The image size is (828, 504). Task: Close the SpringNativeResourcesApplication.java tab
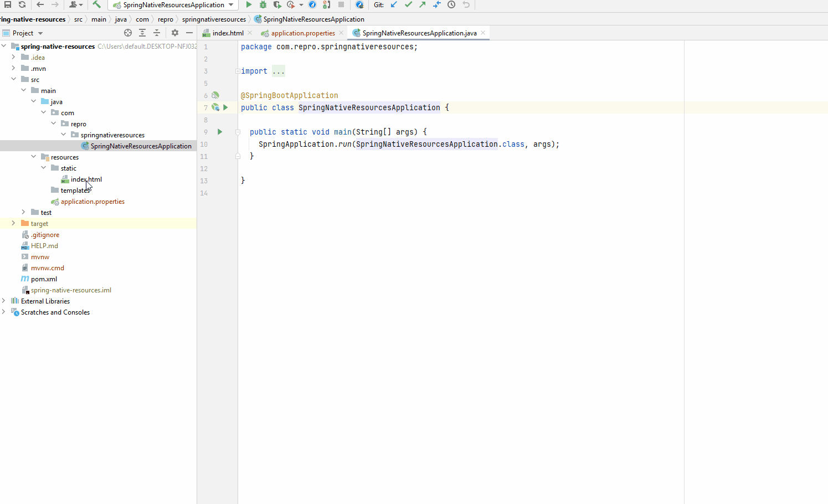click(483, 33)
